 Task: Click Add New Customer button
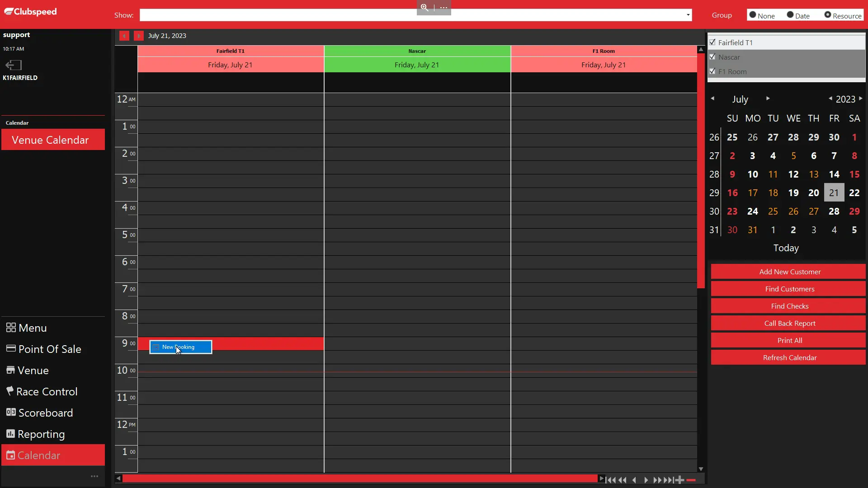(x=788, y=272)
